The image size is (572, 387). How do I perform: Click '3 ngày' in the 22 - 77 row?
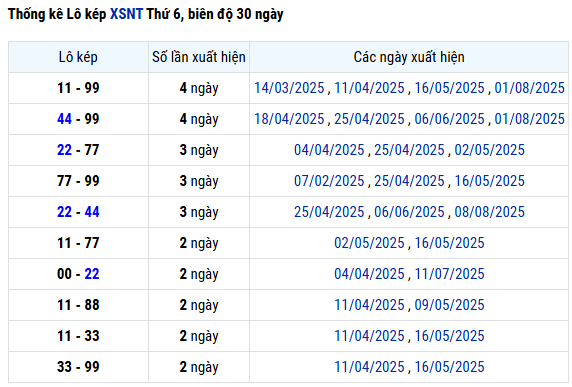pyautogui.click(x=199, y=150)
